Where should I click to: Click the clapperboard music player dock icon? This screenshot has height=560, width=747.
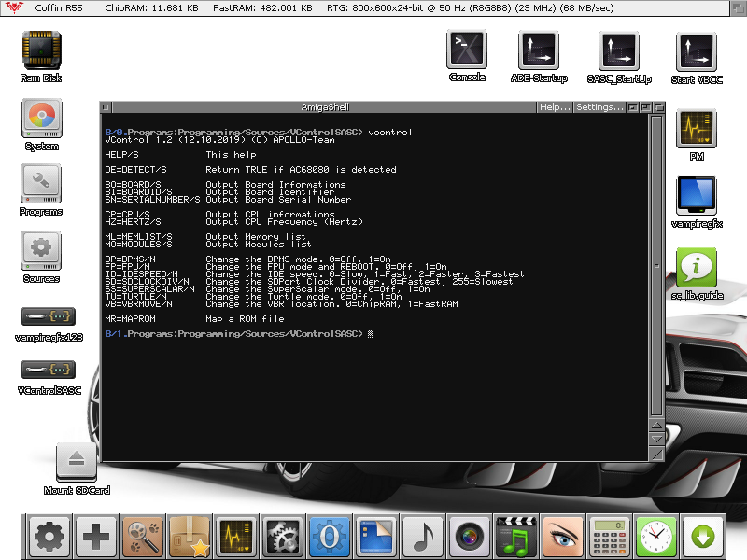[x=516, y=536]
